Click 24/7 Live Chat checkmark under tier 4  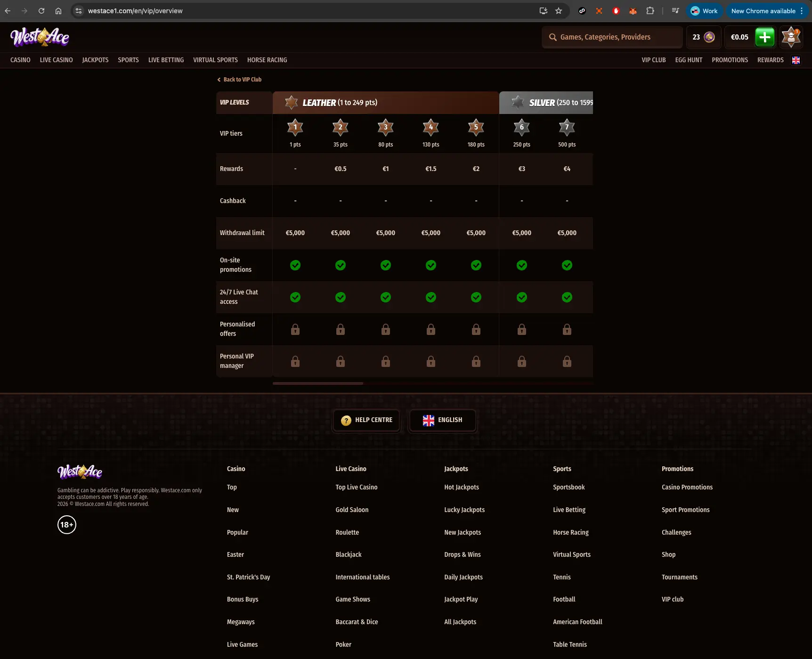[x=431, y=297]
